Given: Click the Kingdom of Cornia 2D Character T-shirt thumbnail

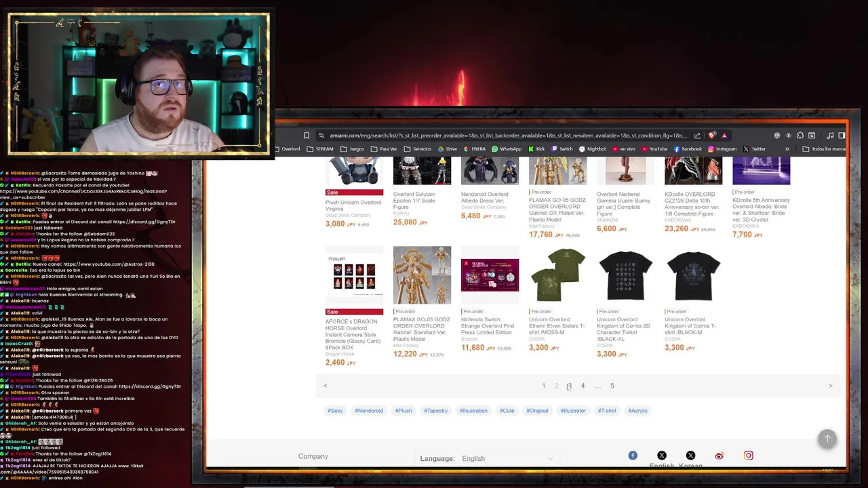Looking at the screenshot, I should [x=625, y=275].
